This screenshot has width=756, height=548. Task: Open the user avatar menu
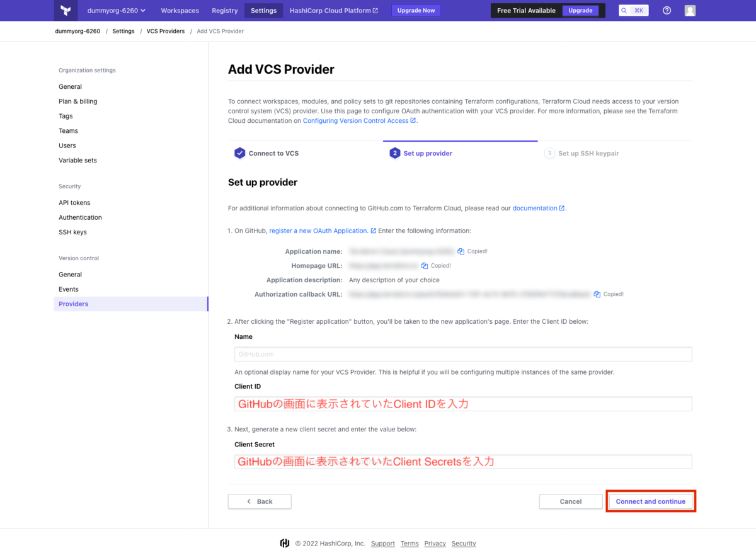(x=690, y=11)
